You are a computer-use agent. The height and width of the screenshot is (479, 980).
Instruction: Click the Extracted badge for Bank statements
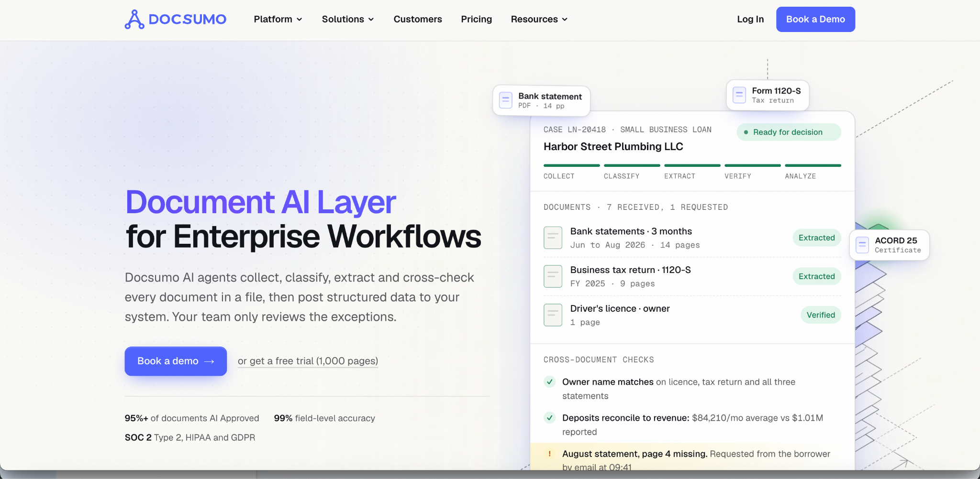pyautogui.click(x=816, y=238)
